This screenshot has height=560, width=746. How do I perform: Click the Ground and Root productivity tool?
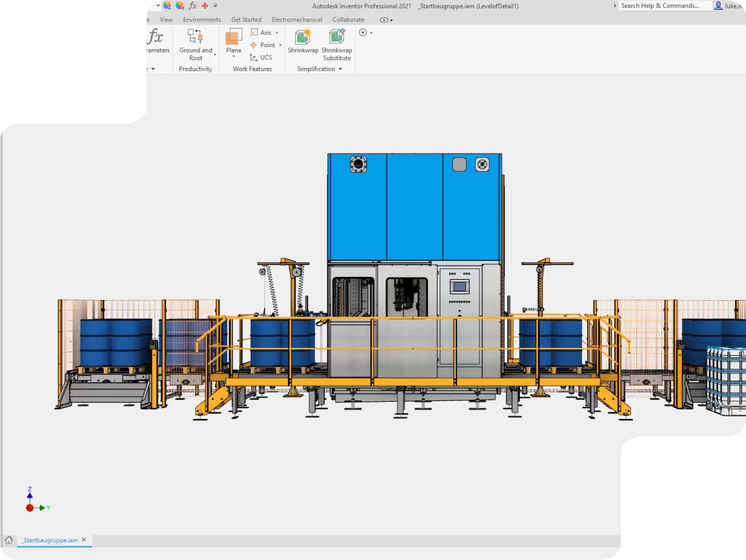[195, 39]
